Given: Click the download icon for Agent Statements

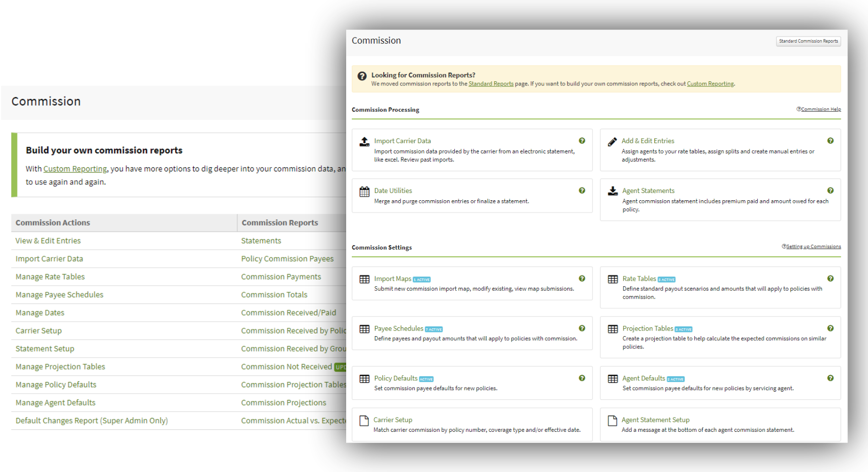Looking at the screenshot, I should click(612, 190).
